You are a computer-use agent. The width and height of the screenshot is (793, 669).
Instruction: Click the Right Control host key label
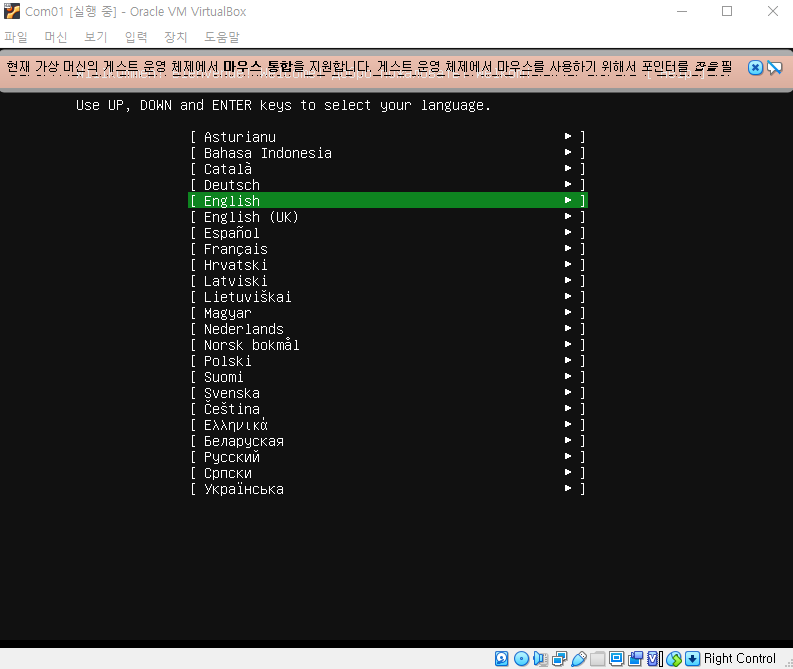[x=739, y=658]
